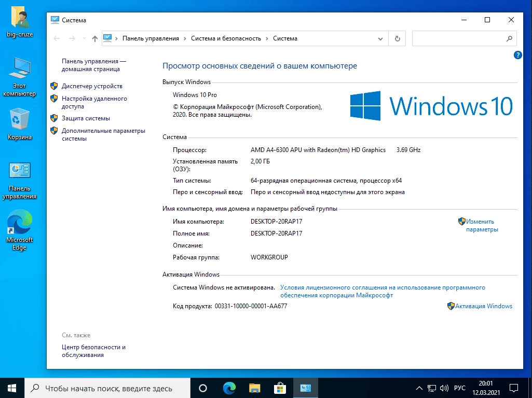532x398 pixels.
Task: Open Microsoft Store from taskbar
Action: 280,388
